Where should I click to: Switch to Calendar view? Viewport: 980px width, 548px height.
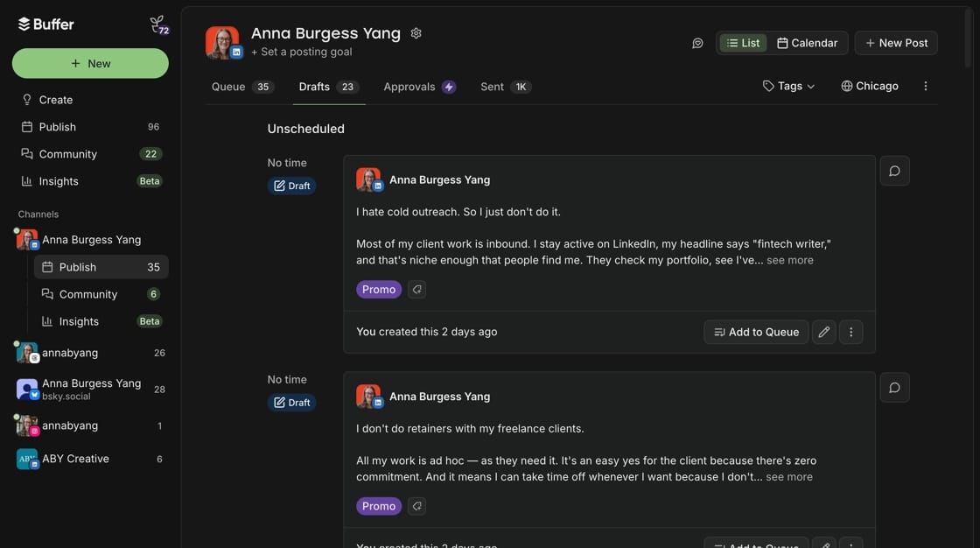click(x=807, y=43)
